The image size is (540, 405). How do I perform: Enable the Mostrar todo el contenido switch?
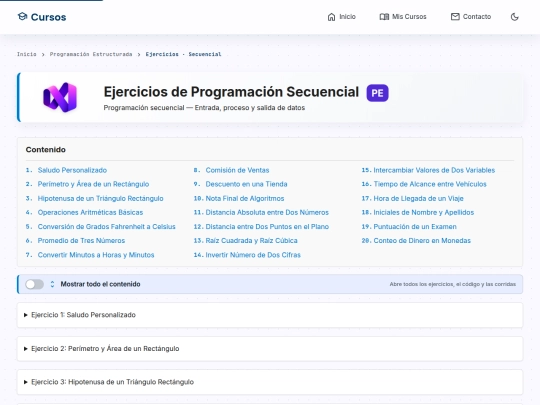tap(34, 284)
